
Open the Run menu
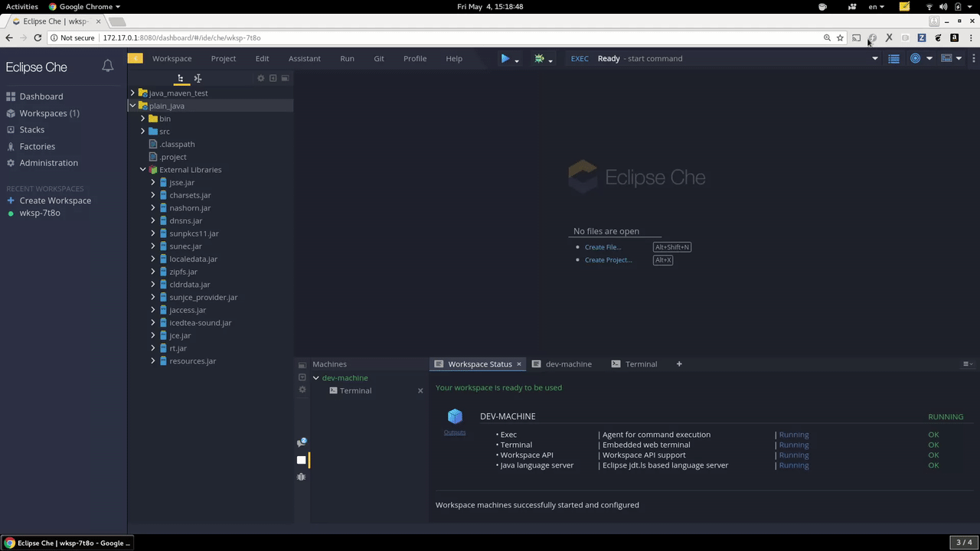click(347, 58)
